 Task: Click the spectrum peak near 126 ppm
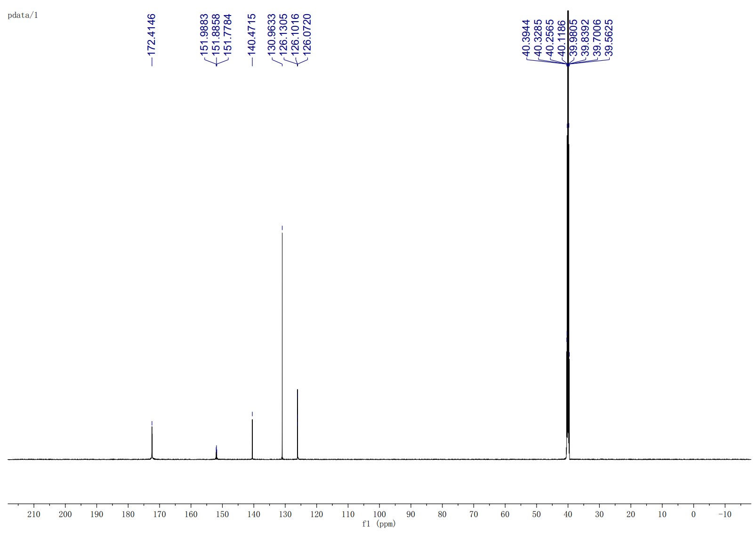point(298,424)
